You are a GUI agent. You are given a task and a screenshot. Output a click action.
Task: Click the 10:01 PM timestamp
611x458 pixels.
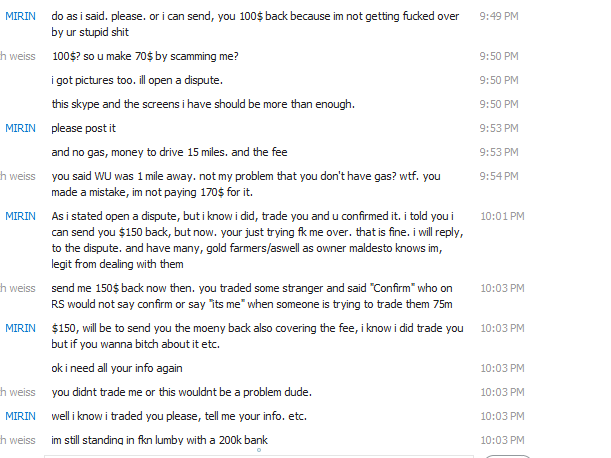tap(500, 216)
